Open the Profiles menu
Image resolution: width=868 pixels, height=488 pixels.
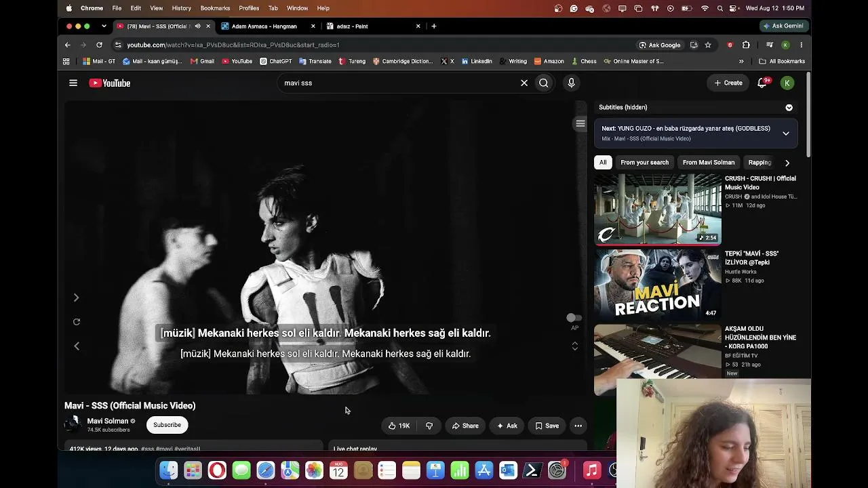pos(249,8)
